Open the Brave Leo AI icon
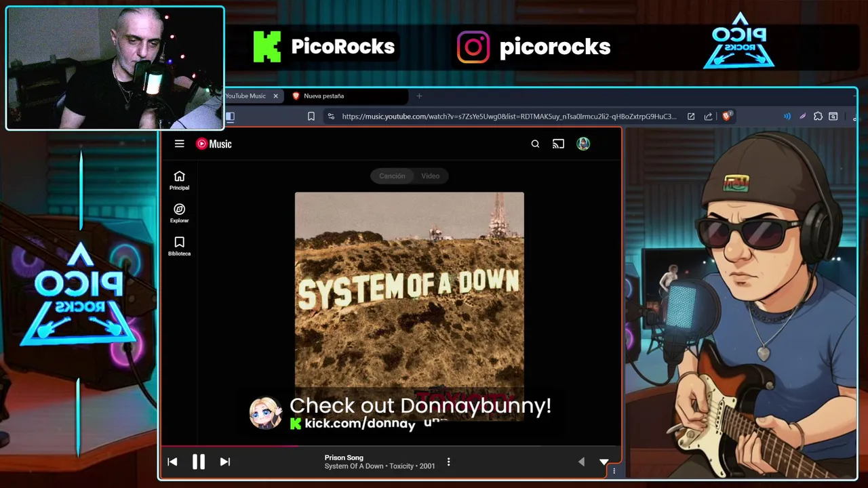868x488 pixels. pyautogui.click(x=803, y=117)
